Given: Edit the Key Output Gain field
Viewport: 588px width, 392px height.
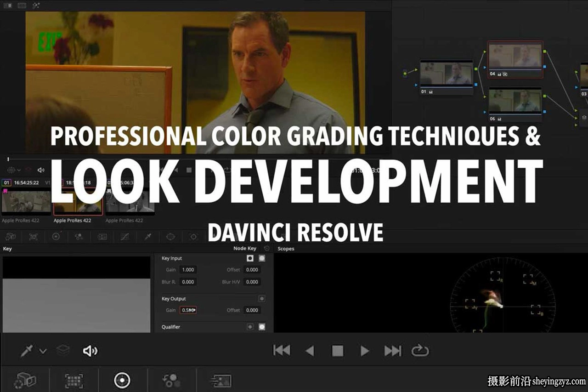Looking at the screenshot, I should point(188,310).
